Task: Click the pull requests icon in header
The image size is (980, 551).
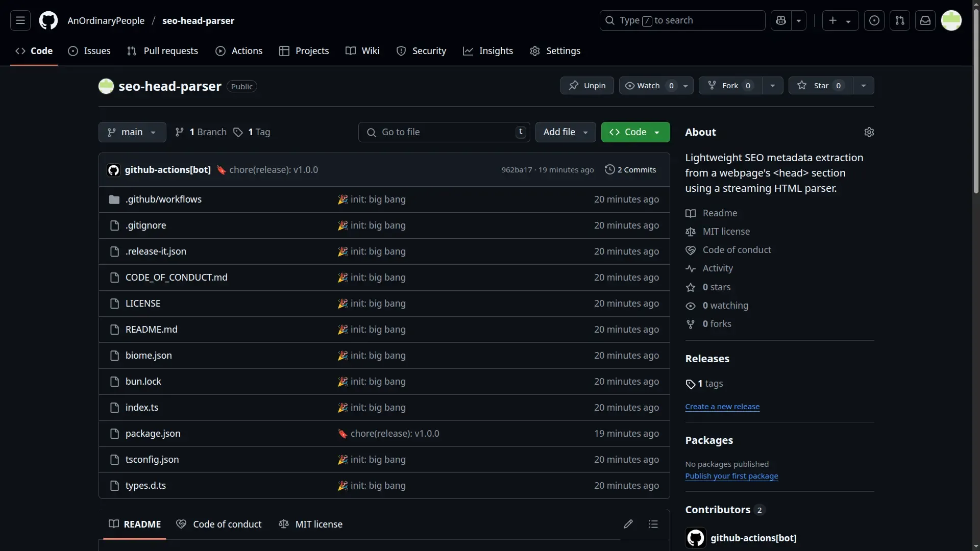Action: pyautogui.click(x=899, y=20)
